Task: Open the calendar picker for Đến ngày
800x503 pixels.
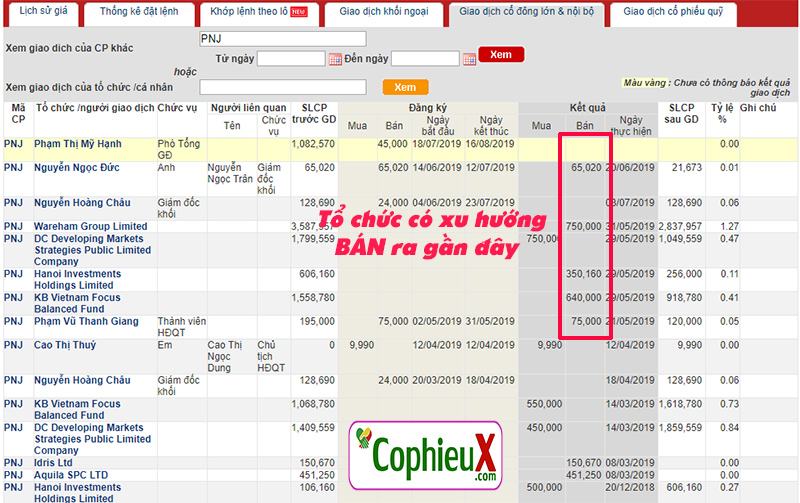Action: click(469, 59)
